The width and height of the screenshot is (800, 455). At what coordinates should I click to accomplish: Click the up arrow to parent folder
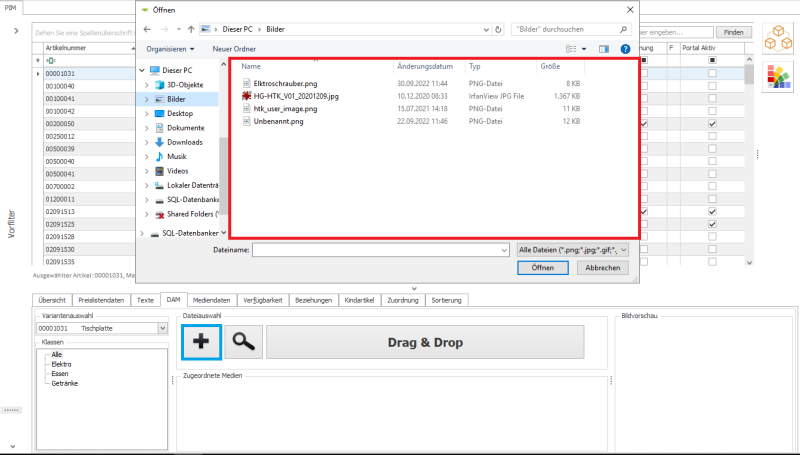(188, 29)
